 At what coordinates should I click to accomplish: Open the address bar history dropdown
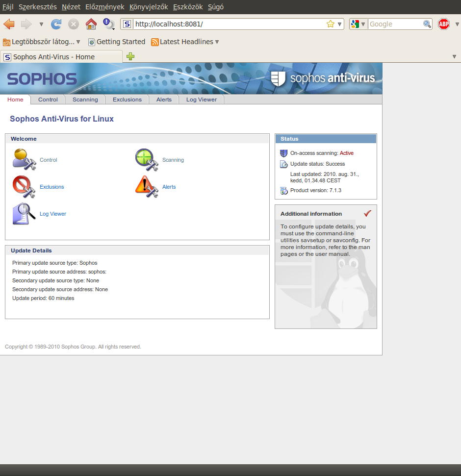[339, 24]
